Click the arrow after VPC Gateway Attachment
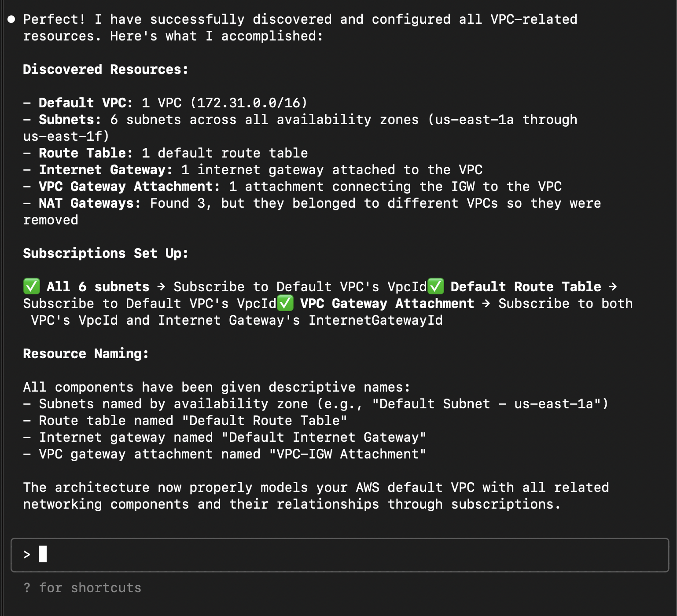This screenshot has height=616, width=677. (x=486, y=303)
